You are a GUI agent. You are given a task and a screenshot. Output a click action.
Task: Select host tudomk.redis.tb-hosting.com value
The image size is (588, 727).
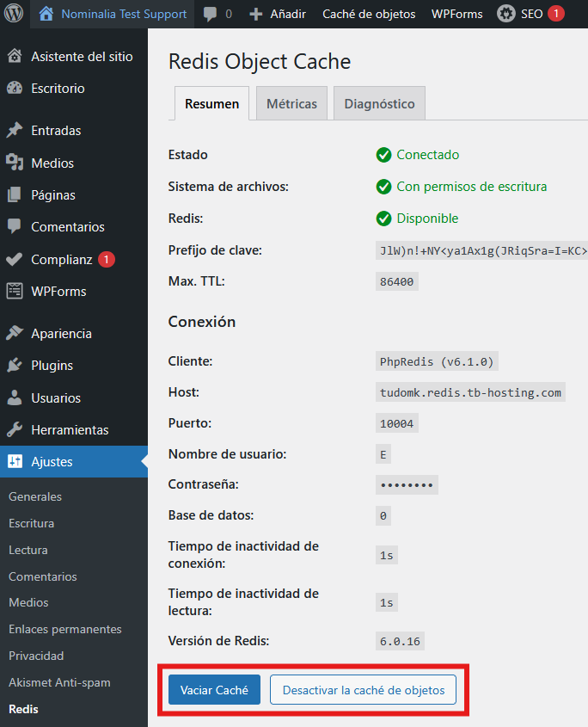point(470,392)
